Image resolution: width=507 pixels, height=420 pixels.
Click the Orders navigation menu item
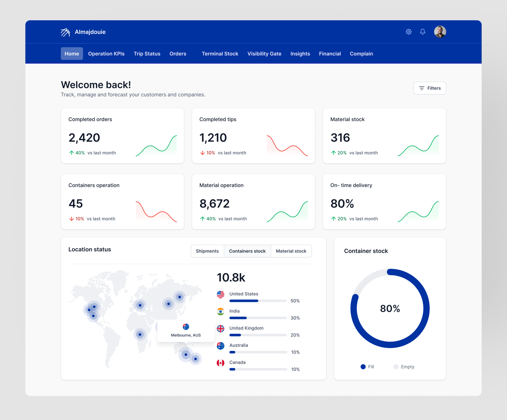click(x=177, y=53)
